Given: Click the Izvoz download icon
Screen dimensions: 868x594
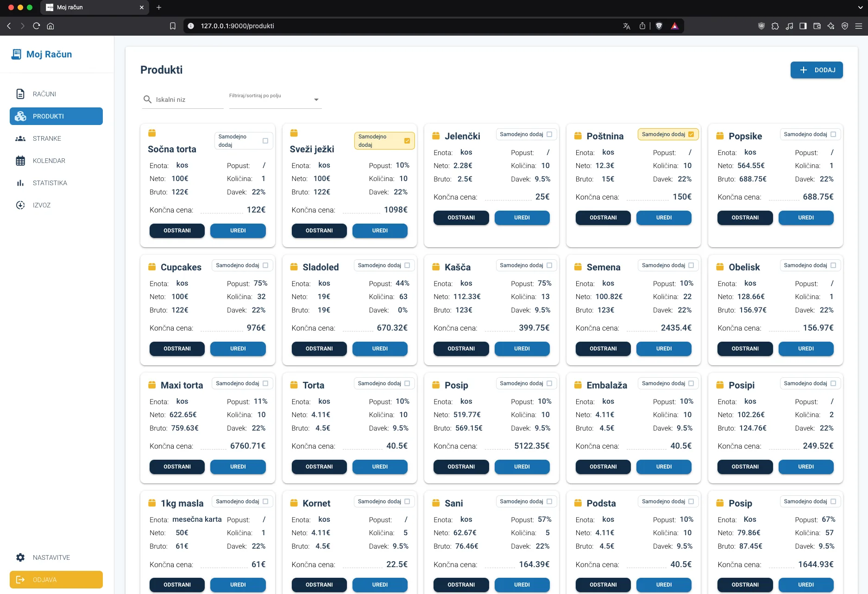Looking at the screenshot, I should [x=20, y=205].
